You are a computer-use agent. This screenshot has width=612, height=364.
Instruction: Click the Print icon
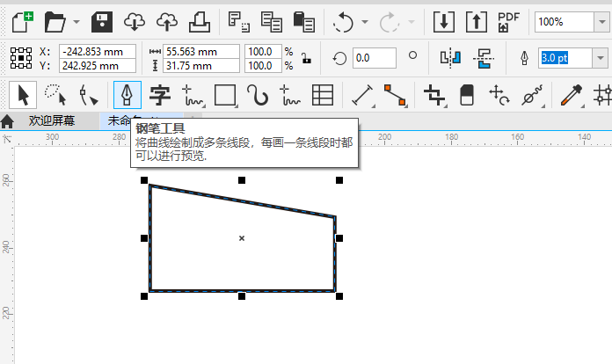click(x=200, y=21)
